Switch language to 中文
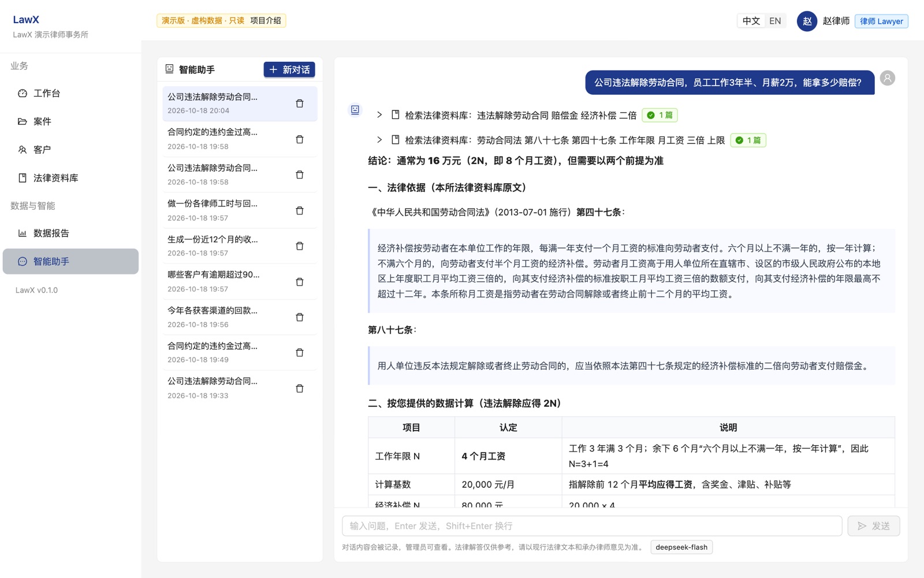The height and width of the screenshot is (578, 924). (751, 21)
